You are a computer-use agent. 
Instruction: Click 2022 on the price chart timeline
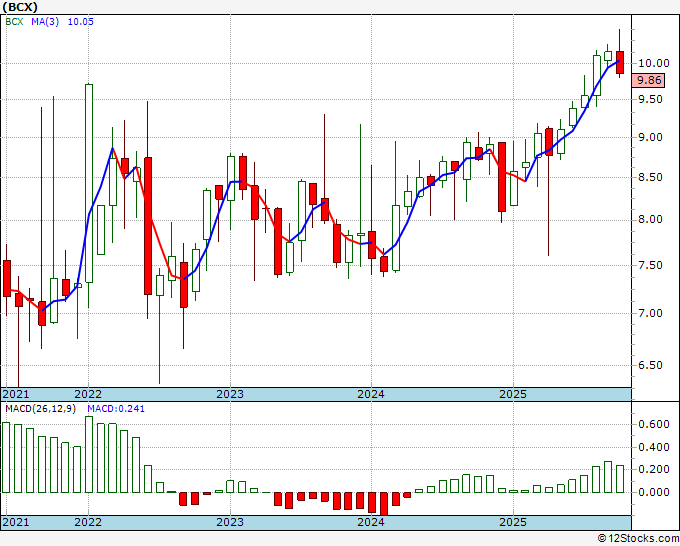[x=88, y=394]
